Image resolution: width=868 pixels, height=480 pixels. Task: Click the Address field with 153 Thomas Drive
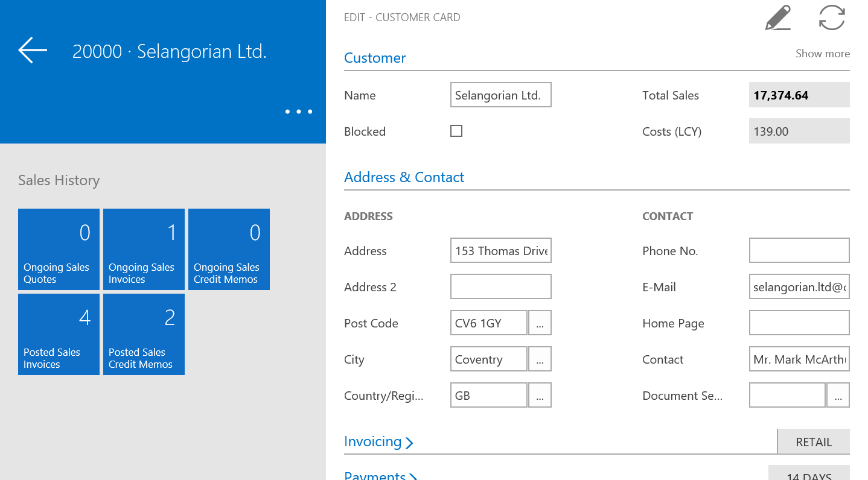point(500,251)
